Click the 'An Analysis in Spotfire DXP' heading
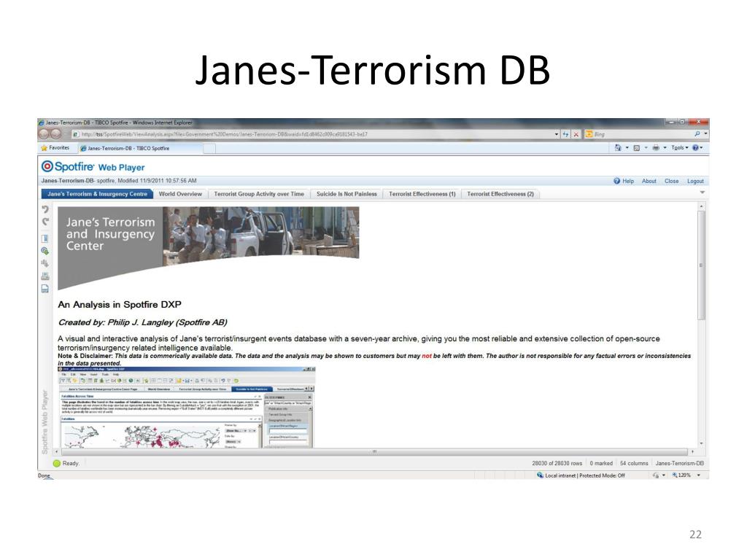 click(120, 304)
